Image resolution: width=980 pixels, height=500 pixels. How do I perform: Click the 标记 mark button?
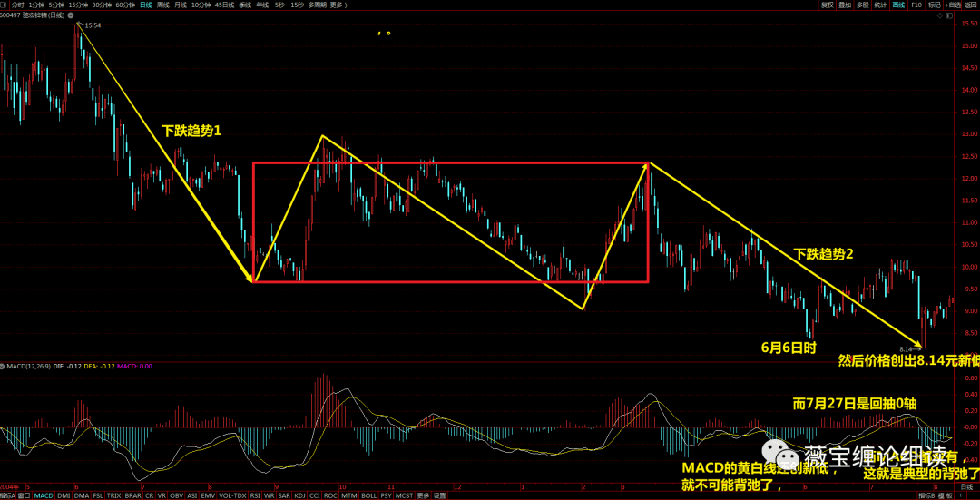935,5
